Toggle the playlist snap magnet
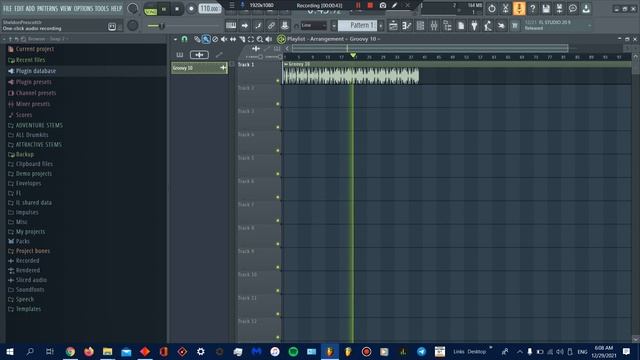This screenshot has width=640, height=360. (x=184, y=39)
